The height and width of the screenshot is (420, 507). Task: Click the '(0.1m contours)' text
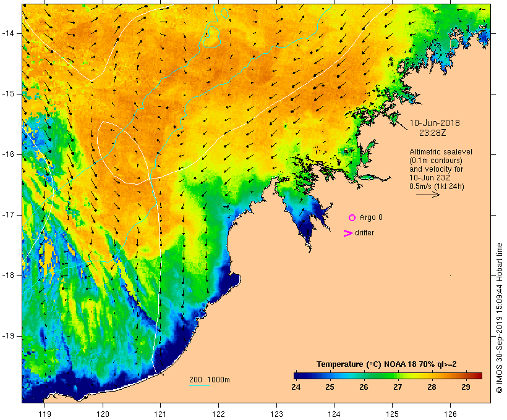436,161
